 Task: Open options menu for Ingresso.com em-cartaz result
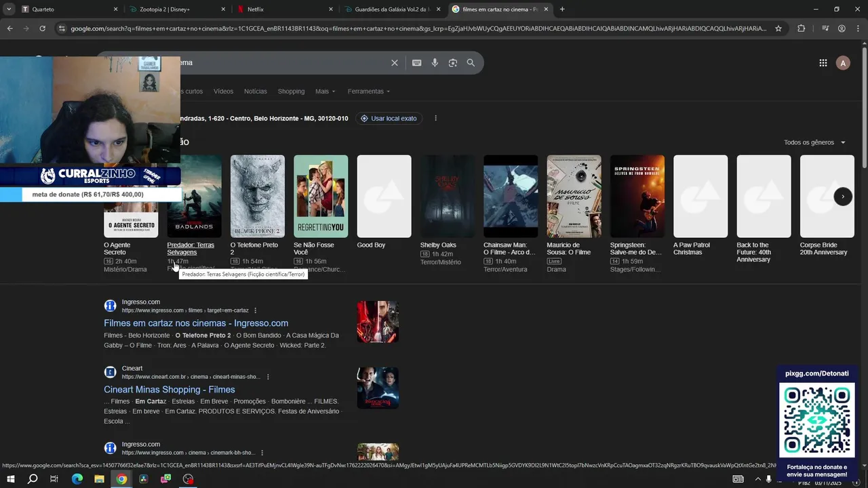pyautogui.click(x=256, y=310)
